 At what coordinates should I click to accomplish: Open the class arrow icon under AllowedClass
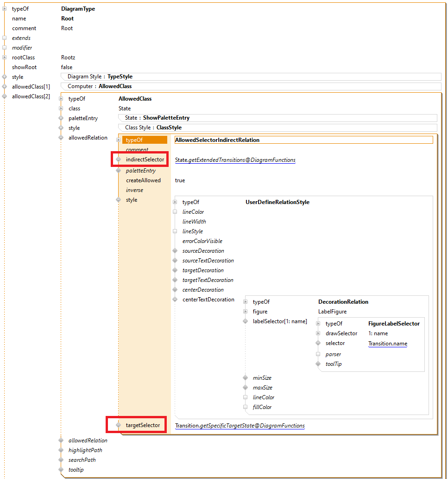62,108
